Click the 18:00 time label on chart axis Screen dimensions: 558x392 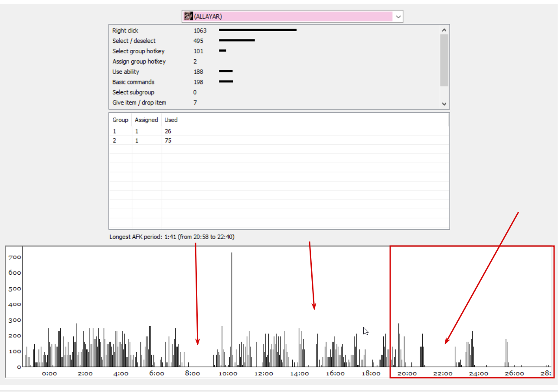371,373
